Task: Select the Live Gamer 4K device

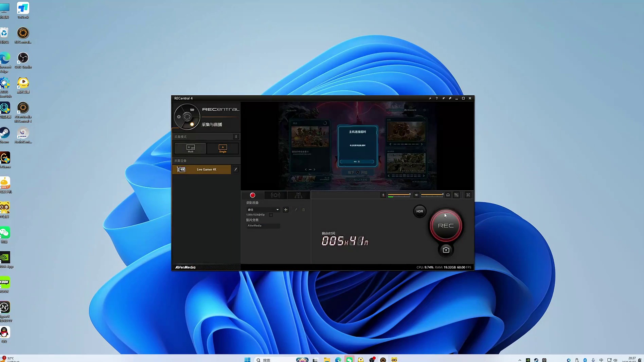Action: (202, 169)
